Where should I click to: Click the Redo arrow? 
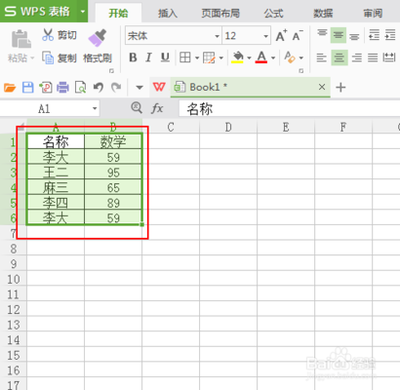(116, 87)
